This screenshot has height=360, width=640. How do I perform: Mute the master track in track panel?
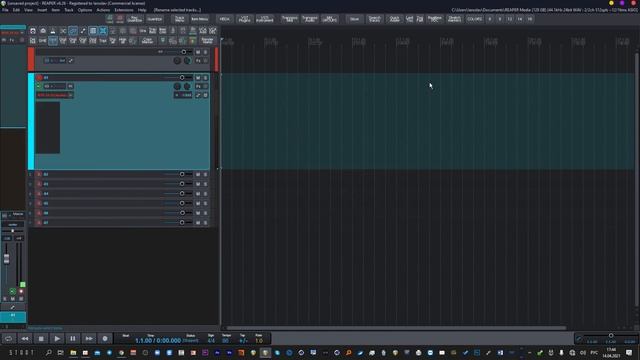pyautogui.click(x=198, y=52)
